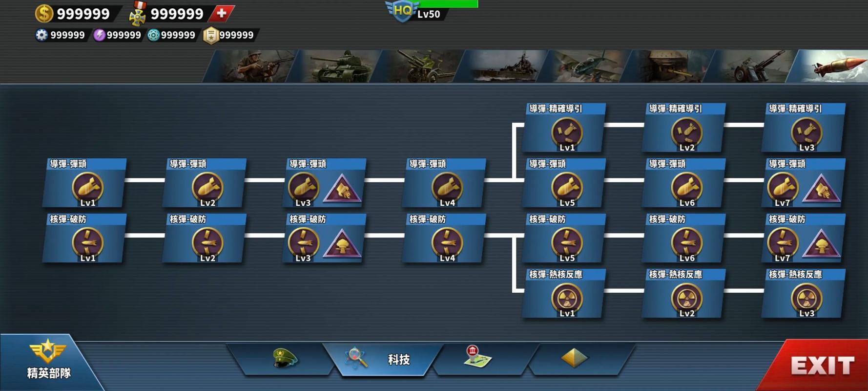Switch to the 科技 technology tab
This screenshot has width=868, height=391.
coord(383,359)
